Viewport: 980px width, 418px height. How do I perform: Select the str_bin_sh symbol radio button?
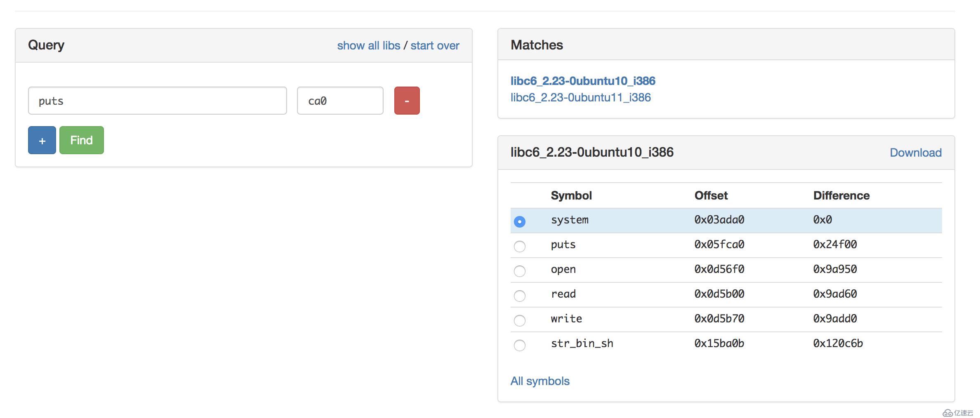520,345
